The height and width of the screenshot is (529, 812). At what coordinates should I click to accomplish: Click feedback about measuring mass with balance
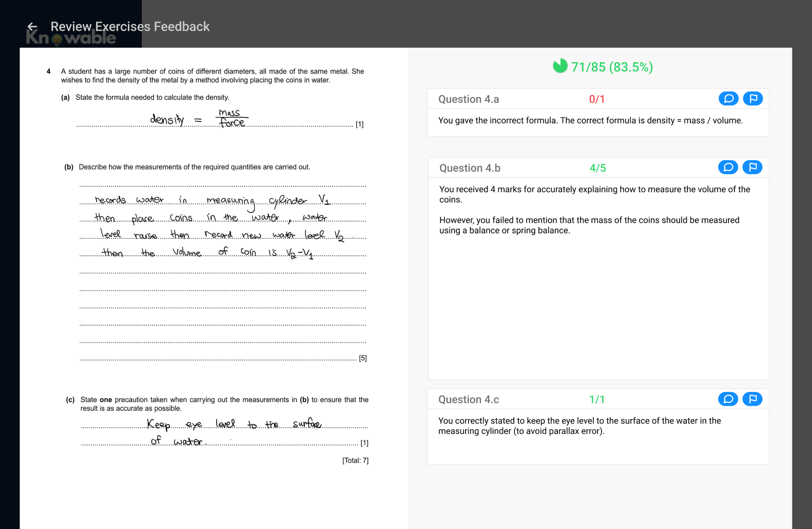pos(589,225)
